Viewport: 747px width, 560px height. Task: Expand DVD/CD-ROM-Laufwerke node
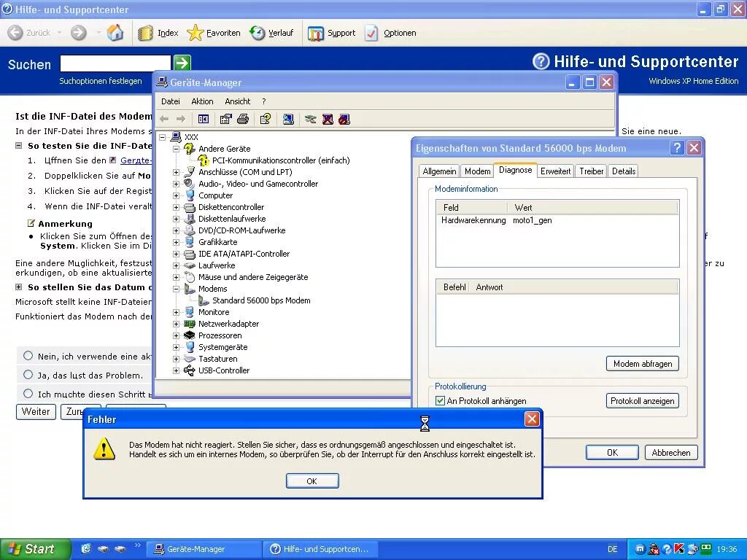point(177,230)
